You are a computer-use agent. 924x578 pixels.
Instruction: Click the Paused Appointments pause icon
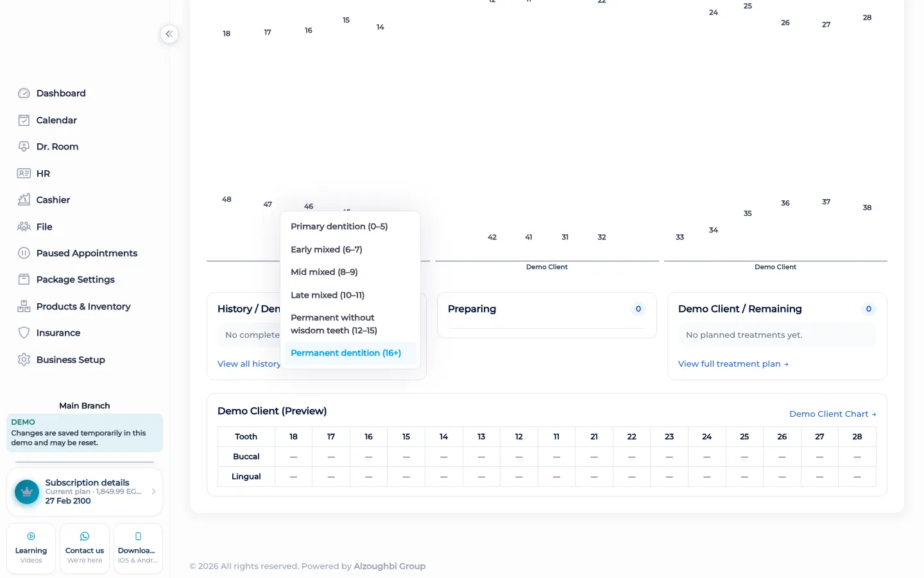coord(24,253)
